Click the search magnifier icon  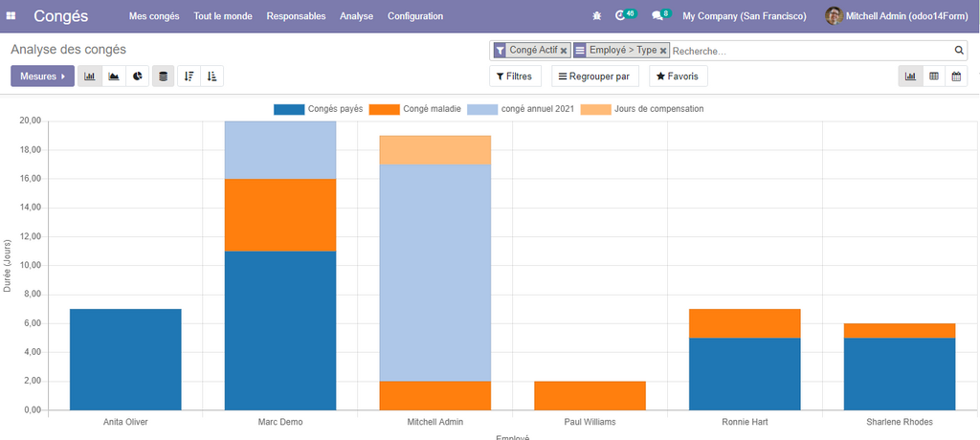click(x=959, y=51)
